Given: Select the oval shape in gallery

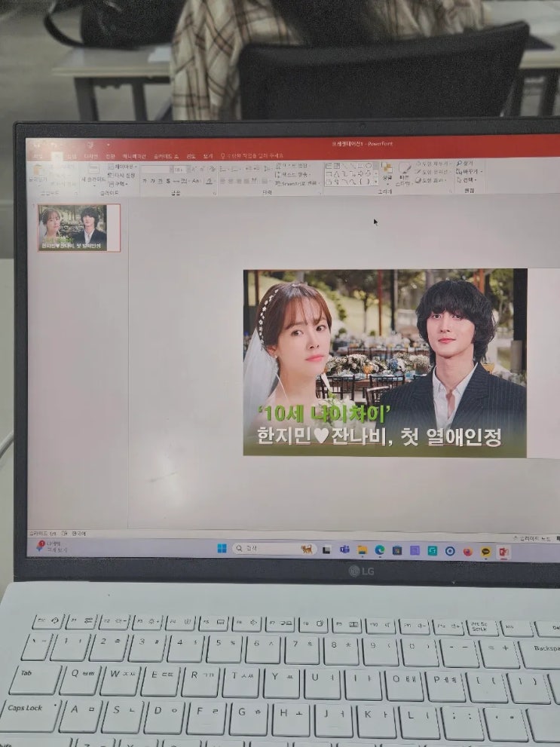Looking at the screenshot, I should tap(368, 166).
